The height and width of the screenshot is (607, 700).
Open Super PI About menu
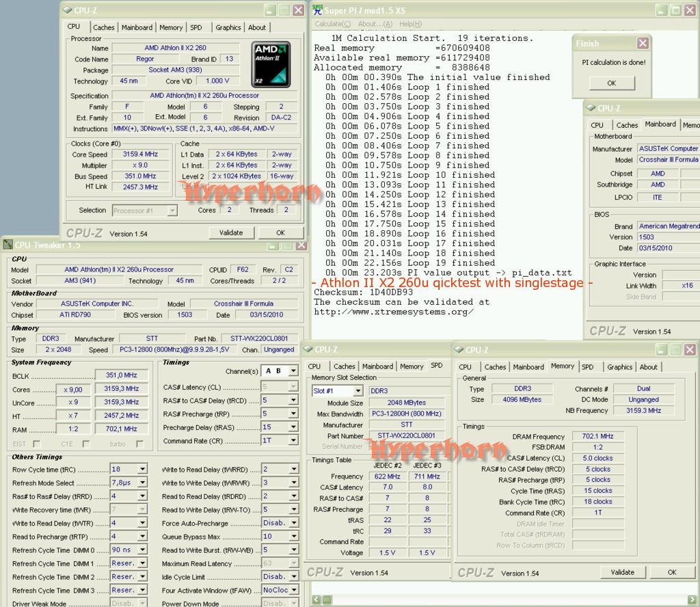[375, 24]
